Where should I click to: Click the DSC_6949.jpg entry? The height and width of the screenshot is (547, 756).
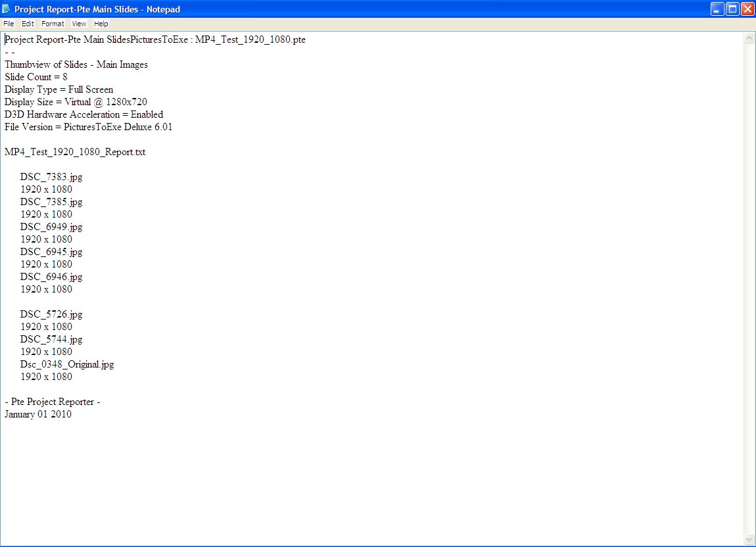(51, 227)
